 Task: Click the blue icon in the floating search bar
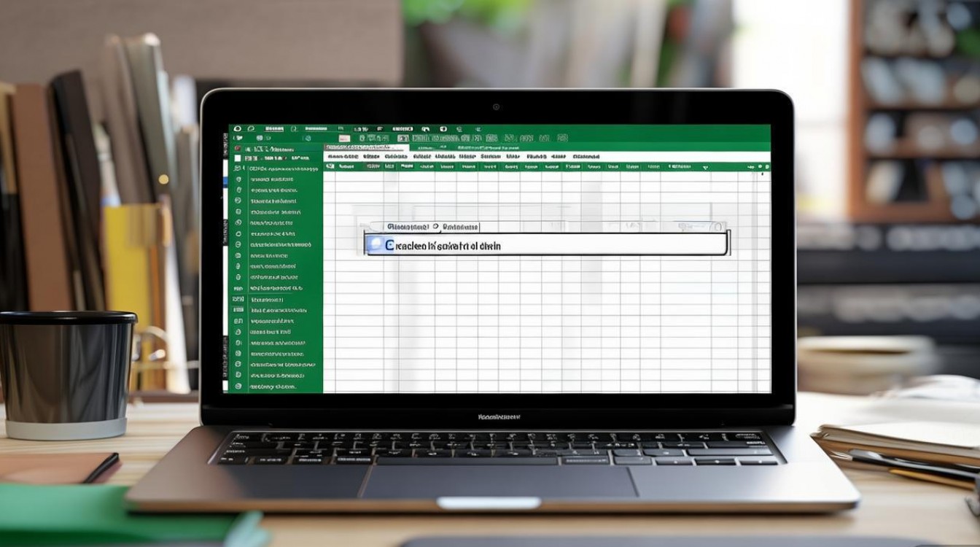pos(376,246)
